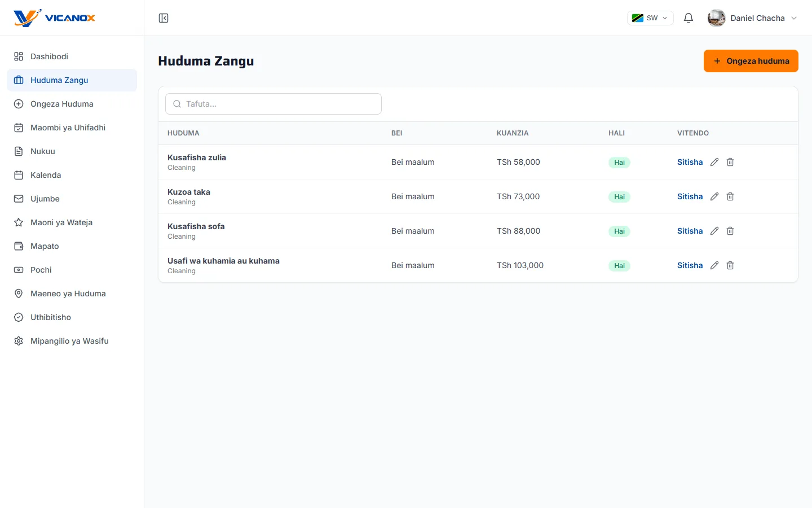This screenshot has height=508, width=812.
Task: Click Sitisha for Kusafisha zulia
Action: click(x=690, y=162)
